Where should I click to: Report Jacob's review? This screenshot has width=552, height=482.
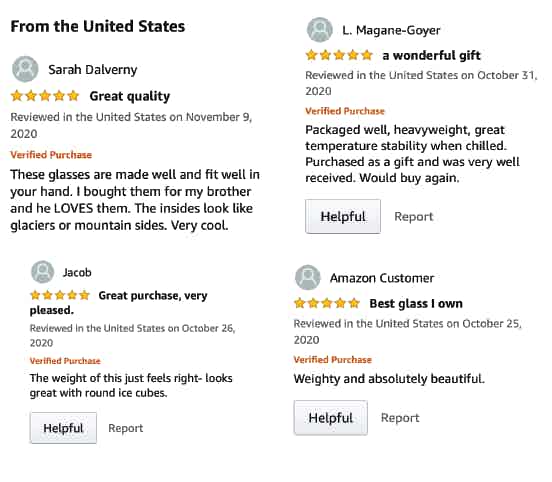pyautogui.click(x=126, y=428)
